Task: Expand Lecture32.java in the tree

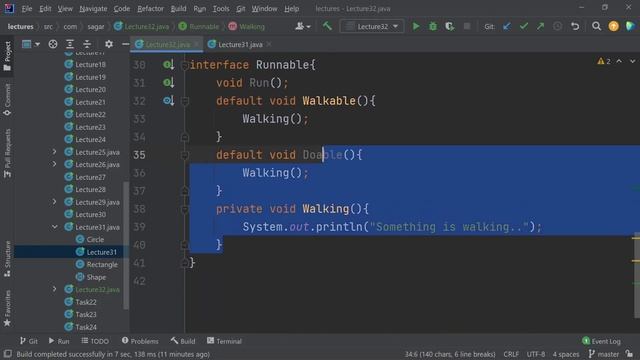Action: click(54, 289)
